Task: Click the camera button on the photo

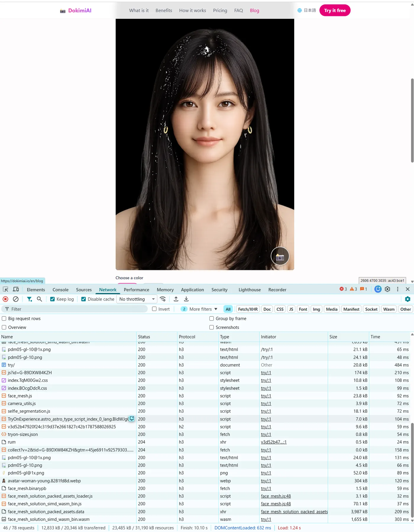Action: 280,256
